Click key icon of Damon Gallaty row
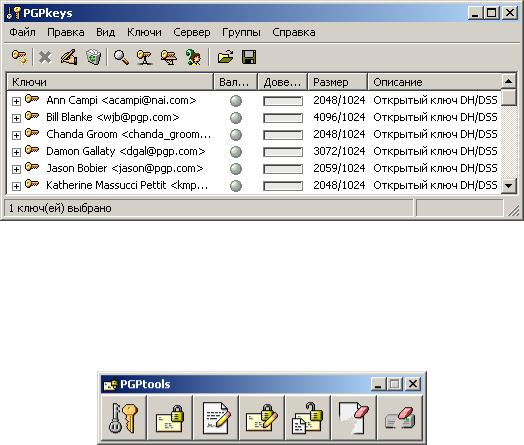 (x=32, y=150)
